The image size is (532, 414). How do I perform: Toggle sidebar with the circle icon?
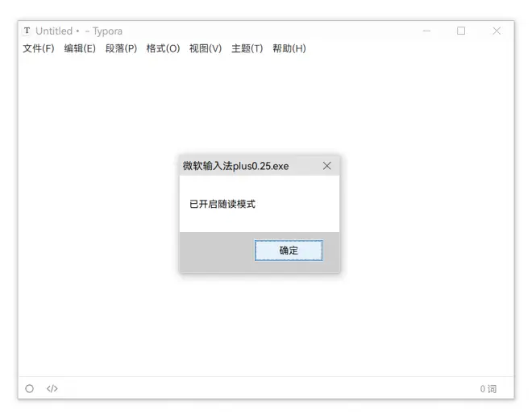point(30,388)
